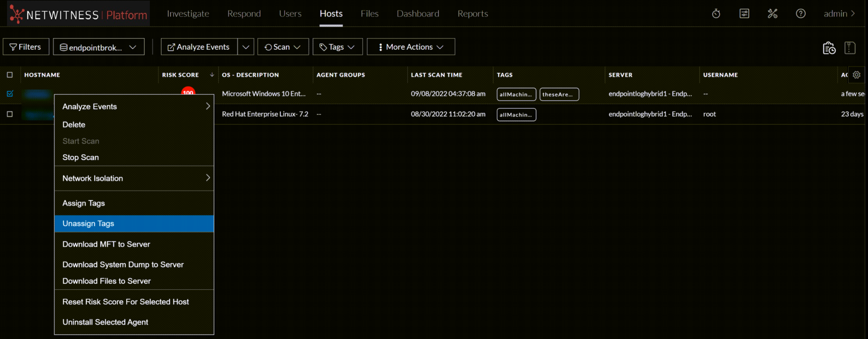Click the '23 days' cell
Viewport: 868px width, 339px height.
(852, 114)
